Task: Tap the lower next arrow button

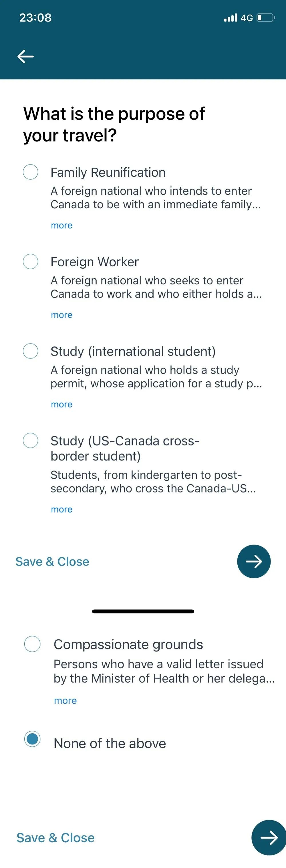Action: [x=269, y=837]
